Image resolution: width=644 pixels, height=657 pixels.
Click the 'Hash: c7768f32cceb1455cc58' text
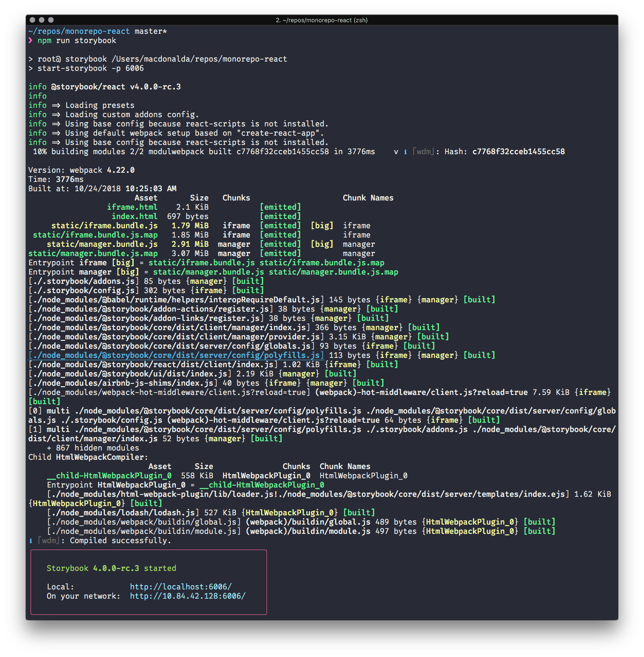point(505,151)
